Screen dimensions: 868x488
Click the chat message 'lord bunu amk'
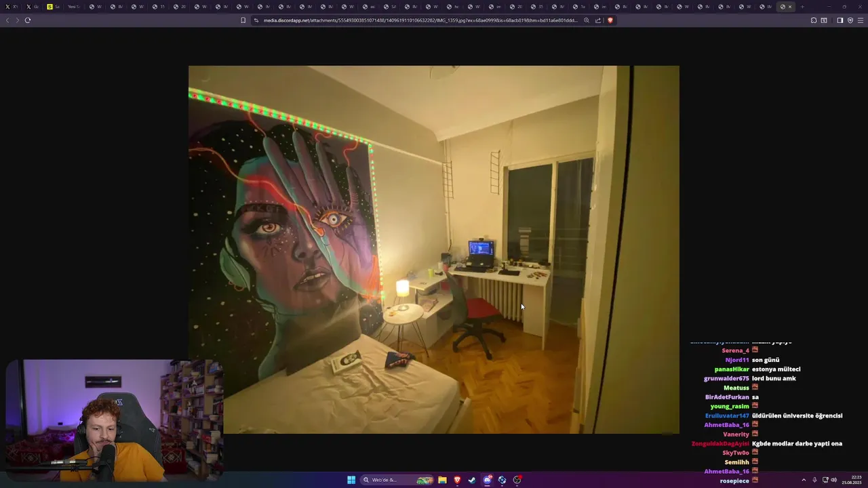pyautogui.click(x=774, y=379)
